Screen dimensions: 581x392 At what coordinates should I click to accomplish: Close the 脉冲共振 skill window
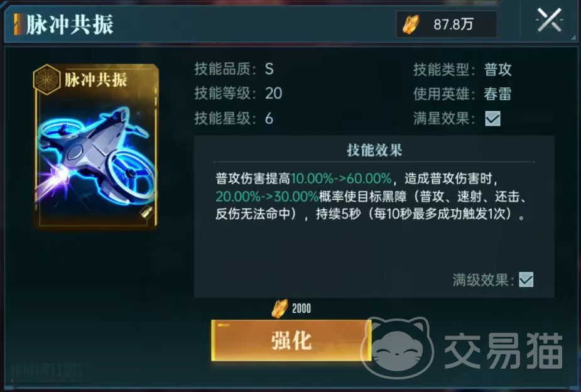550,20
